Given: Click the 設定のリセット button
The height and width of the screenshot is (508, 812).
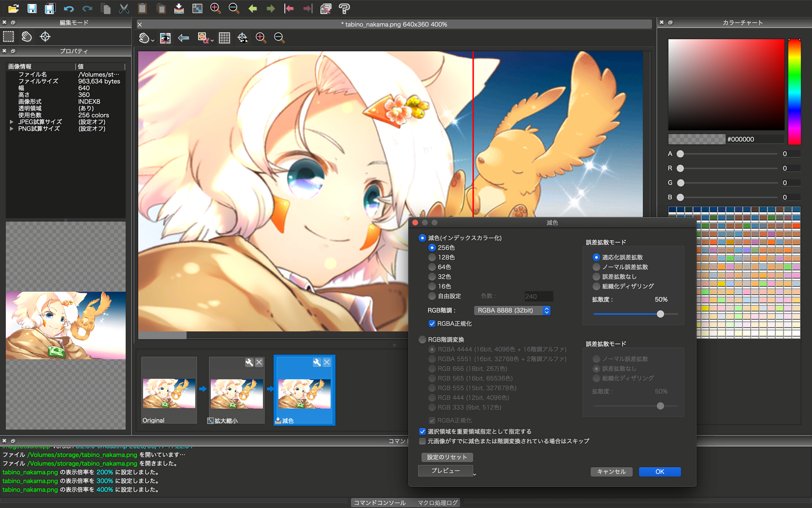Looking at the screenshot, I should coord(447,457).
